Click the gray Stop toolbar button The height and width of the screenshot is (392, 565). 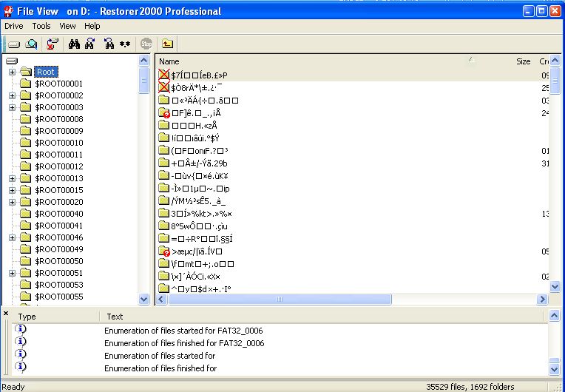click(146, 44)
